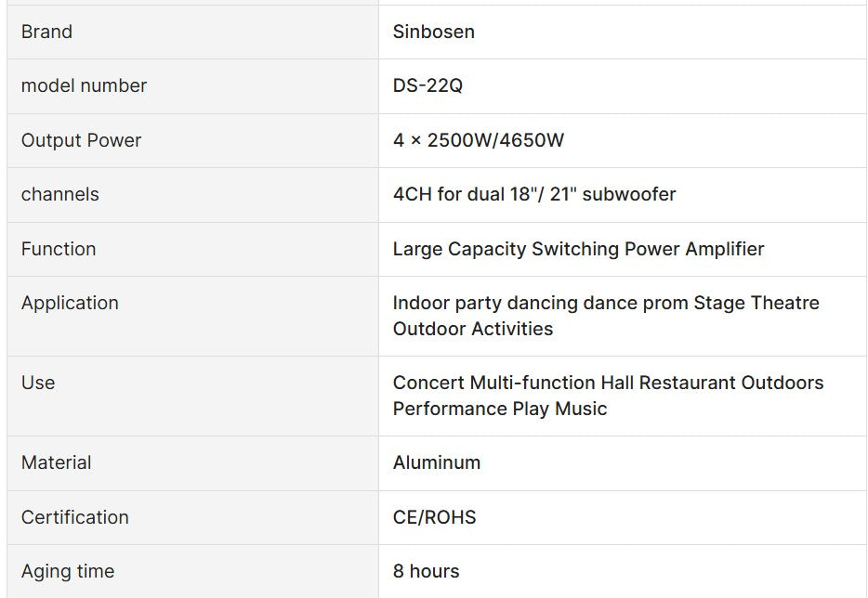The height and width of the screenshot is (598, 868).
Task: Click the Use label cell
Action: tap(38, 383)
